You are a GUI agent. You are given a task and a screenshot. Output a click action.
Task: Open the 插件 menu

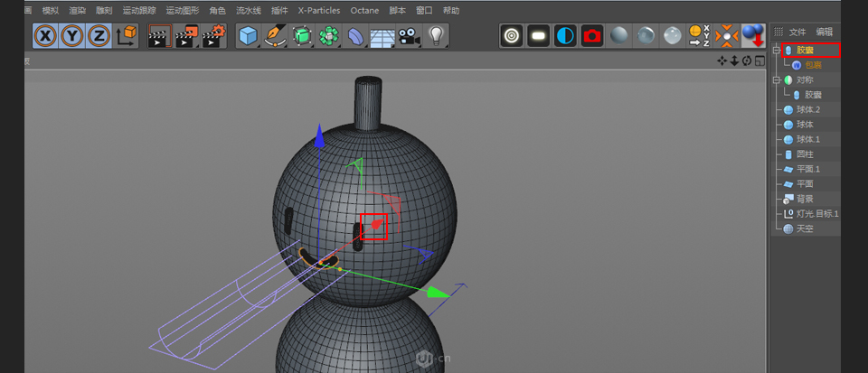coord(279,11)
